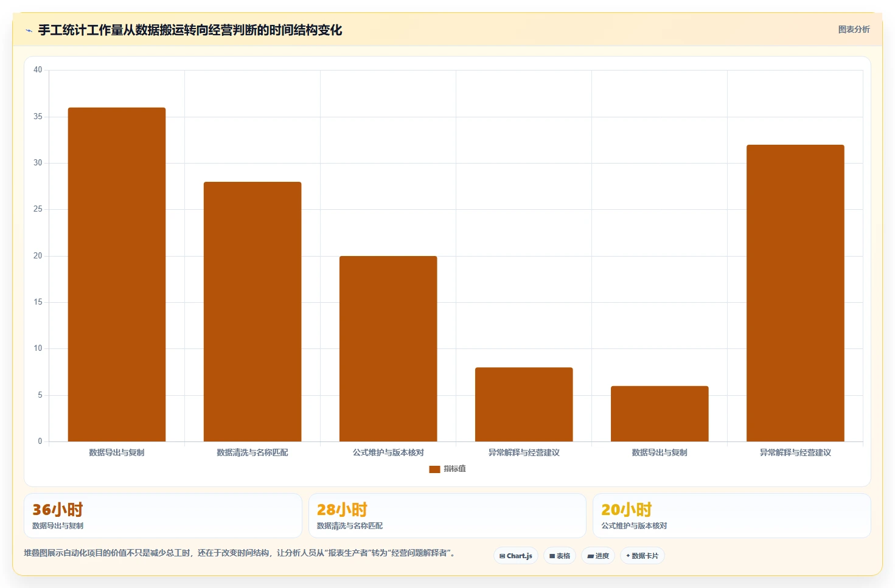Viewport: 895px width, 588px height.
Task: Click the chart title about 手工统计工作量
Action: (x=190, y=30)
